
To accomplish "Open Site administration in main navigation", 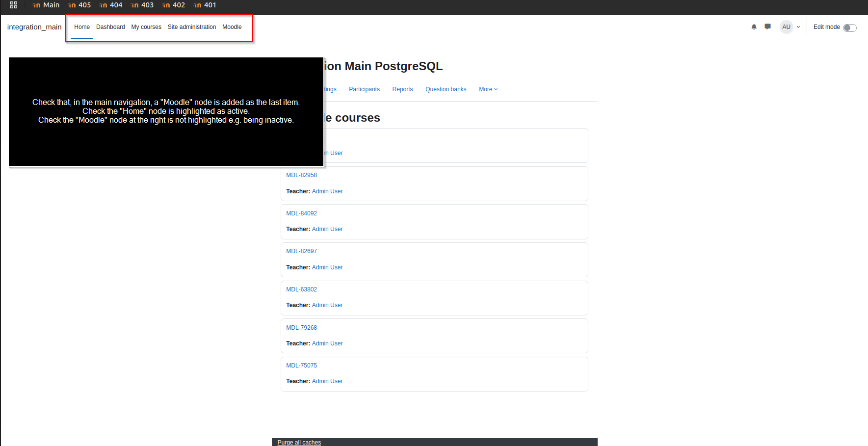I will tap(192, 27).
